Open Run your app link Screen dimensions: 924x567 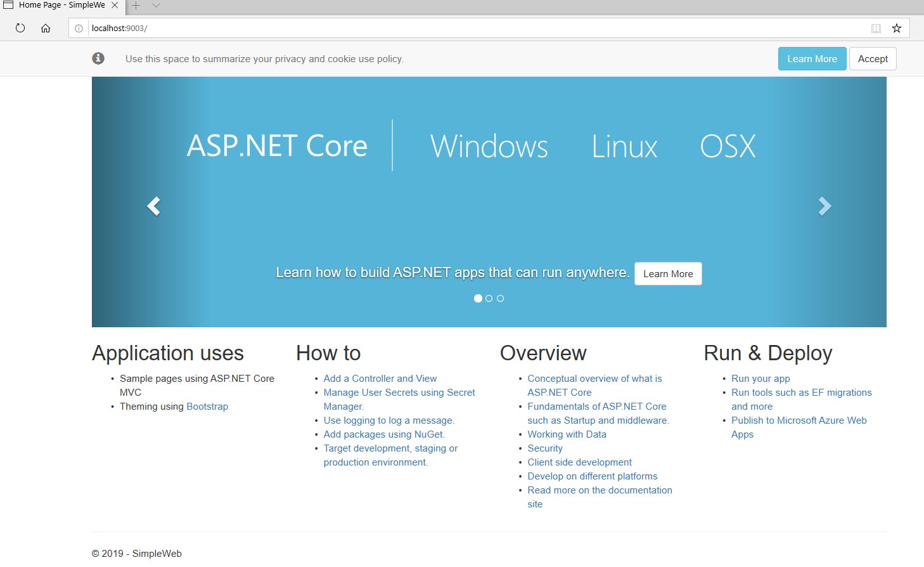pyautogui.click(x=760, y=379)
